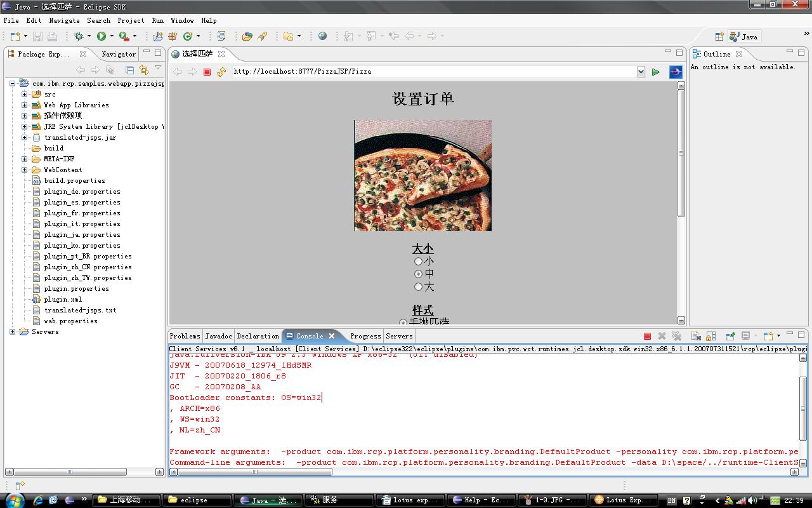Click the Open Console icon

(768, 336)
